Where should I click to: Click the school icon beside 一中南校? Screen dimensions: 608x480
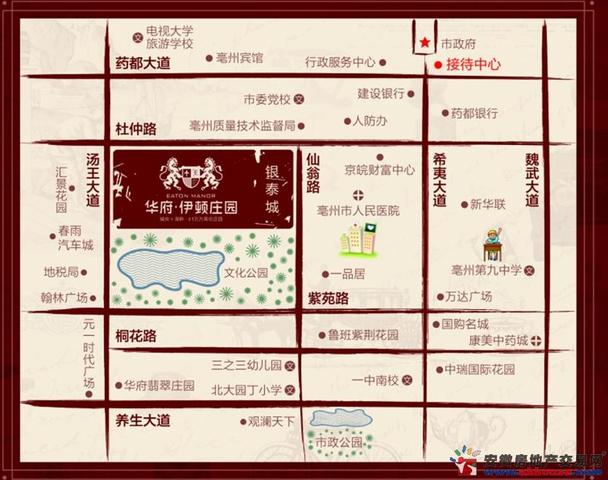coord(406,380)
